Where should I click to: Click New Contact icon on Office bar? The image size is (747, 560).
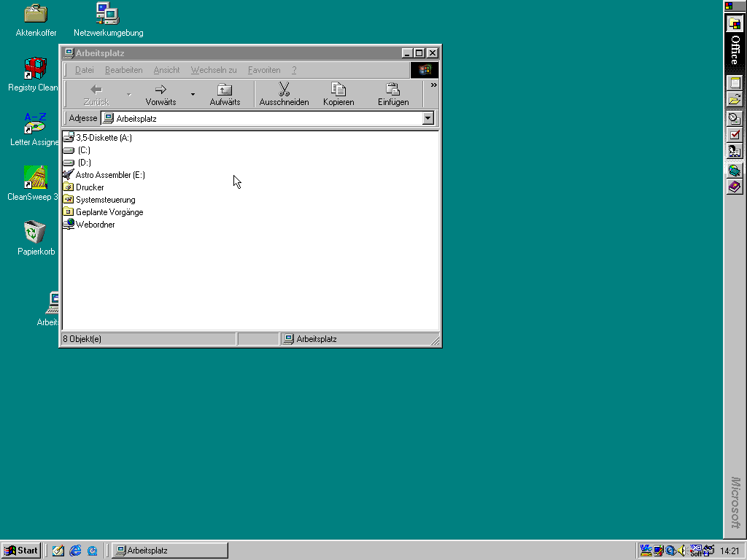(x=735, y=152)
